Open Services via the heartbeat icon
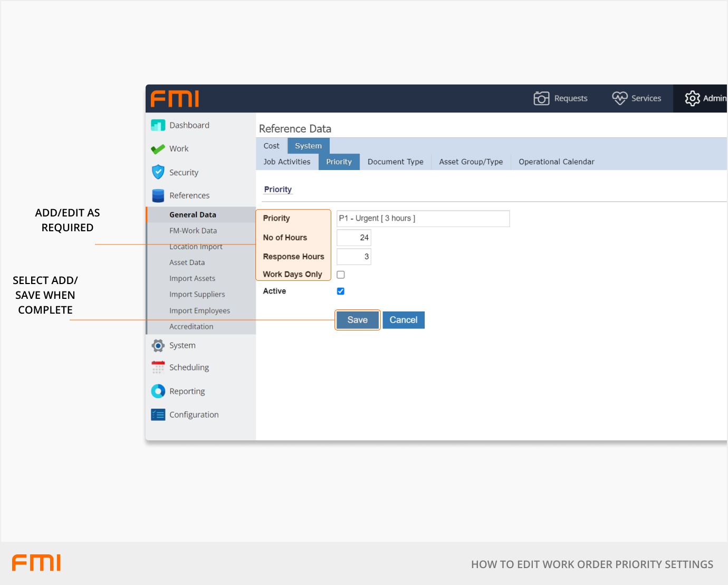 click(619, 98)
